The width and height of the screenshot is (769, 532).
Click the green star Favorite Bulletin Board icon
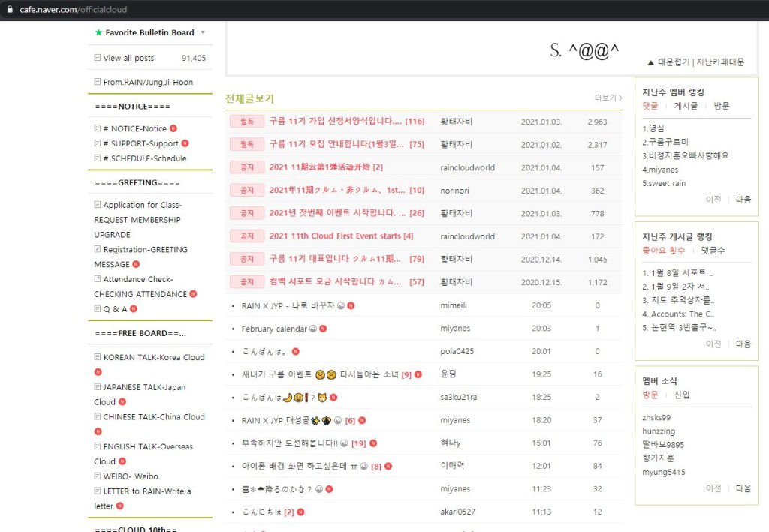(98, 33)
